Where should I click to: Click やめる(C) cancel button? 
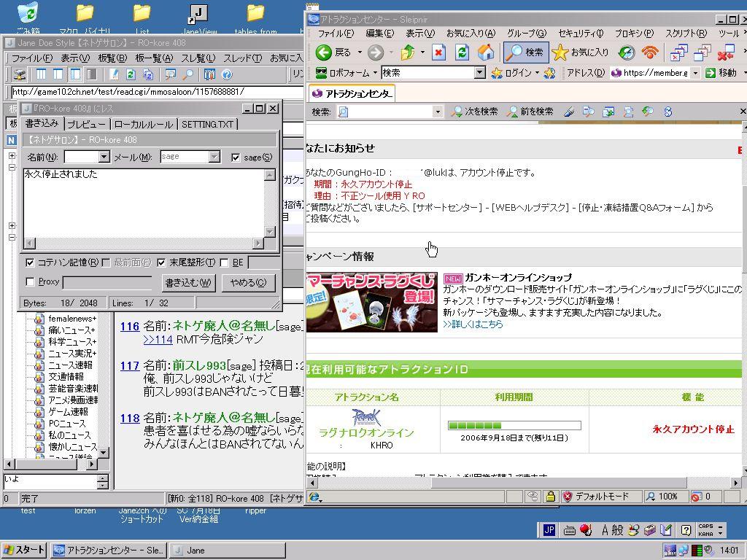[x=248, y=283]
